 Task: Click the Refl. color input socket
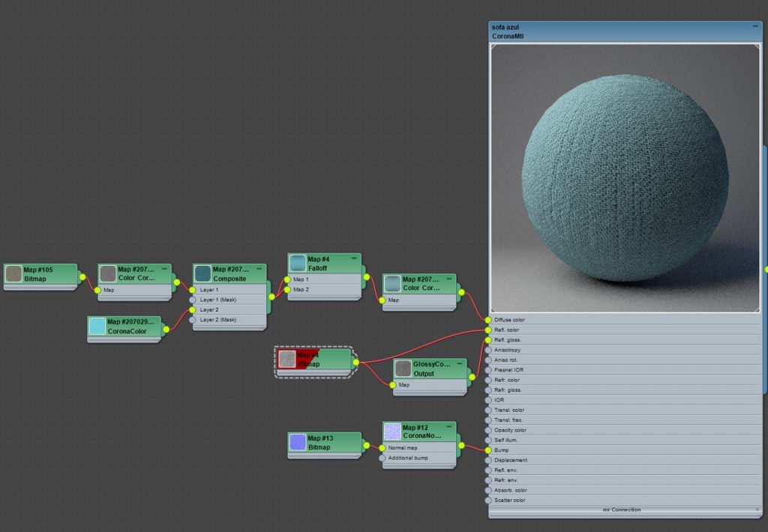click(487, 330)
